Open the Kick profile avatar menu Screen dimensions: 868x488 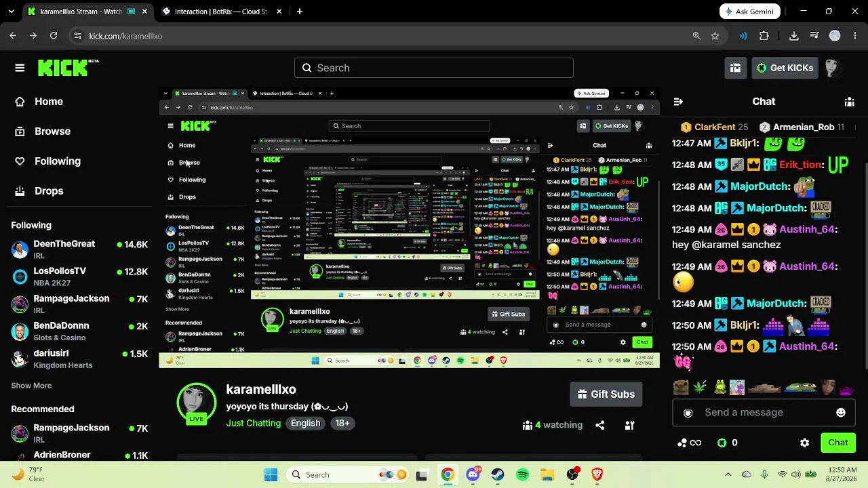pos(832,68)
